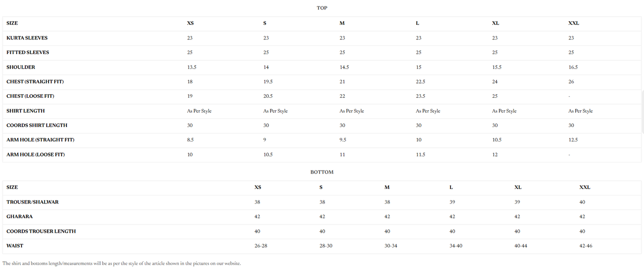This screenshot has height=267, width=644.
Task: Click the GHARARA row label
Action: [x=19, y=216]
